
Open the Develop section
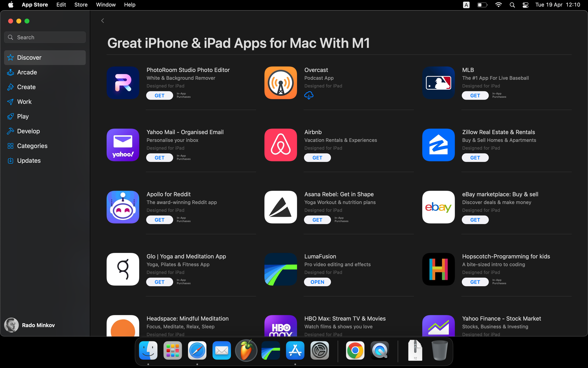tap(45, 131)
